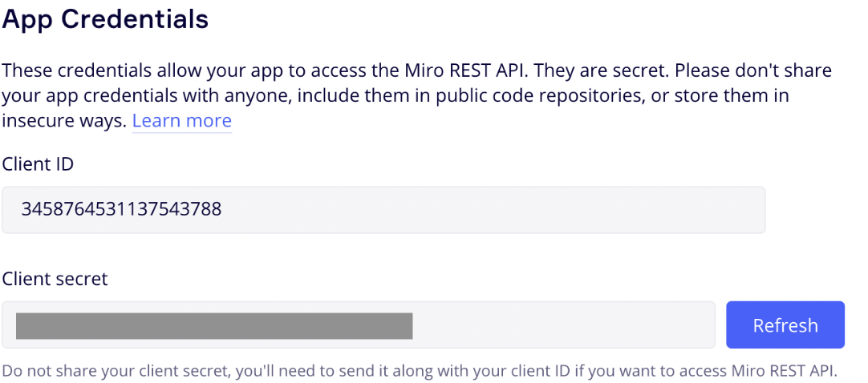
Task: Click 'Miro REST API' in the top description
Action: pyautogui.click(x=469, y=71)
